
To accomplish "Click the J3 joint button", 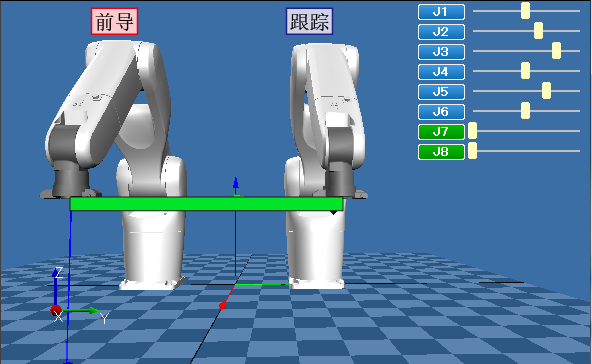I will tap(441, 52).
